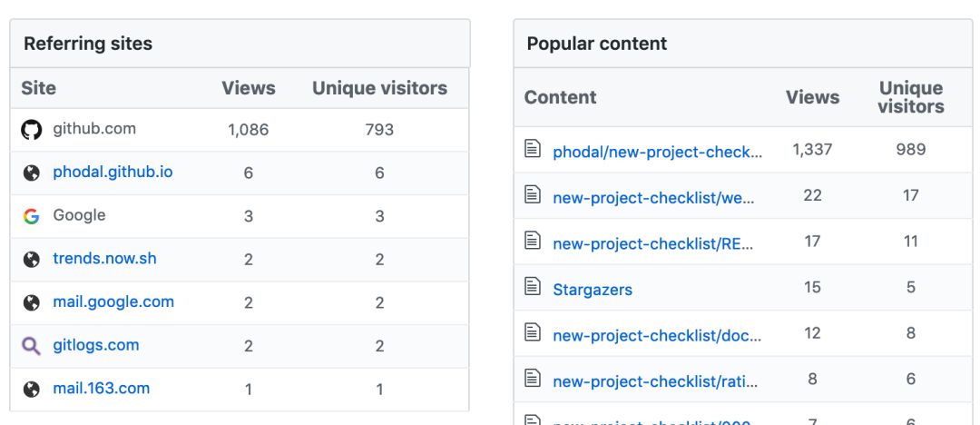Open the new-project-checklist/rati… link
Screen dimensions: 980x425
(655, 381)
